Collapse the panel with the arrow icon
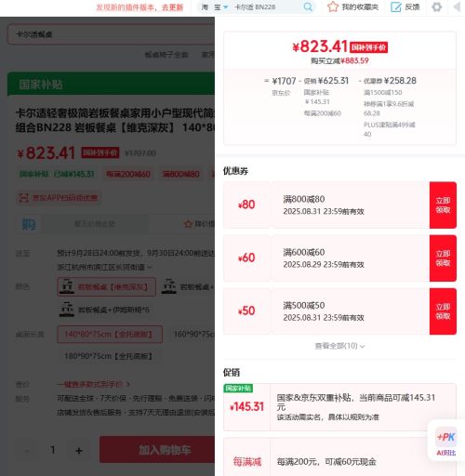Image resolution: width=465 pixels, height=476 pixels. click(x=457, y=7)
